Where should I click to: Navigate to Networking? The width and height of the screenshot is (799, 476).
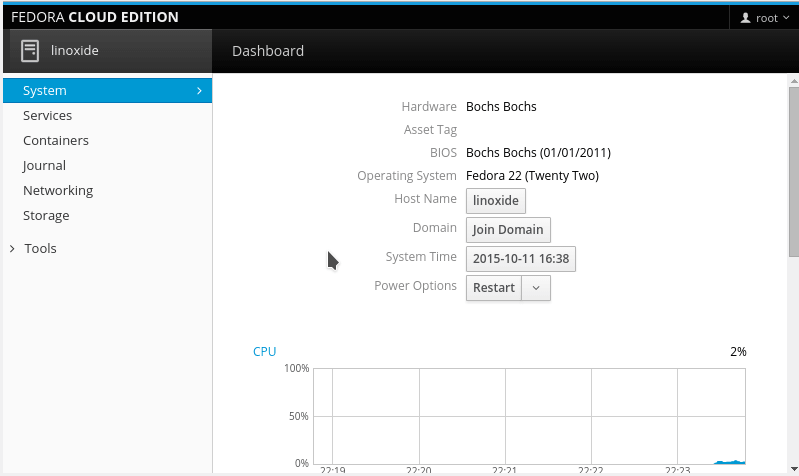tap(58, 191)
